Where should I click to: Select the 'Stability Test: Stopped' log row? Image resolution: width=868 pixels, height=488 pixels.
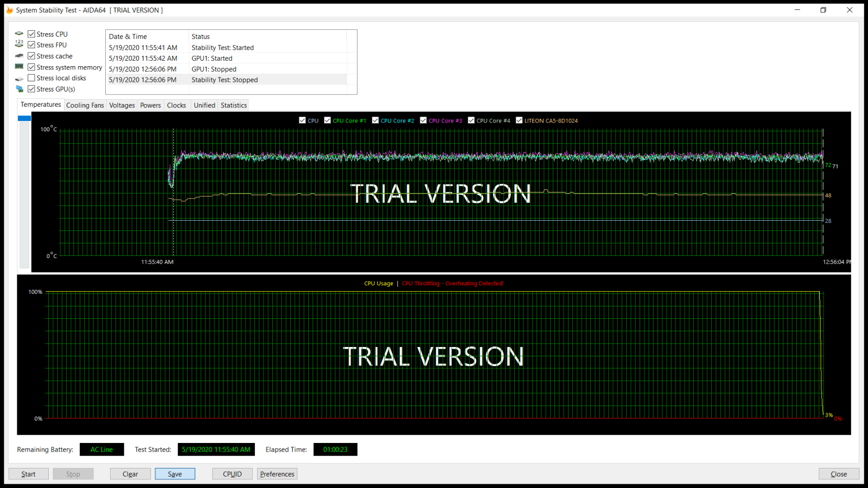coord(227,80)
